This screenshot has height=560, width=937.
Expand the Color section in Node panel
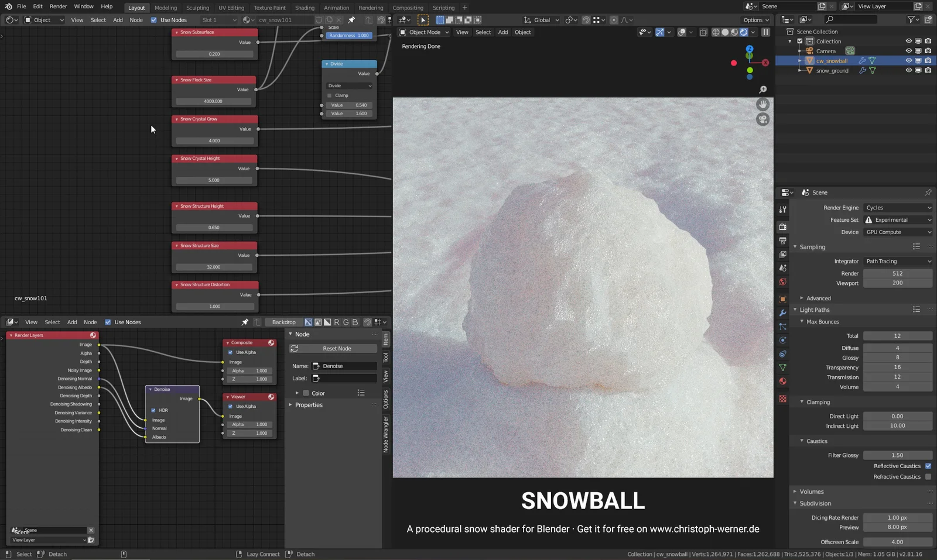pos(297,393)
